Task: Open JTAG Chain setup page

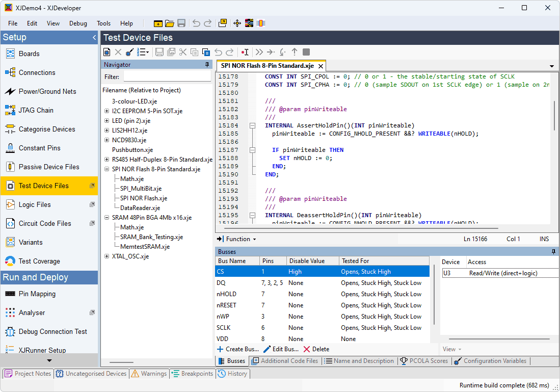Action: click(49, 111)
